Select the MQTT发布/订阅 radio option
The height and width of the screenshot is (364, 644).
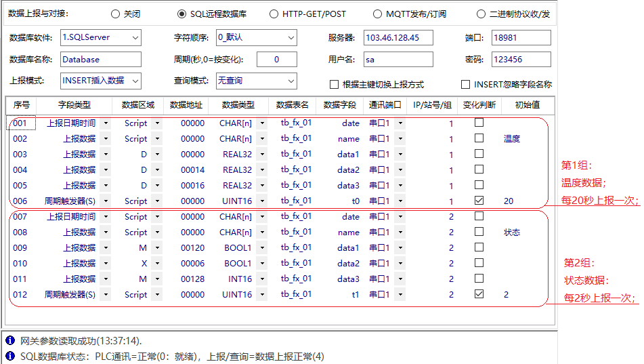pyautogui.click(x=378, y=14)
